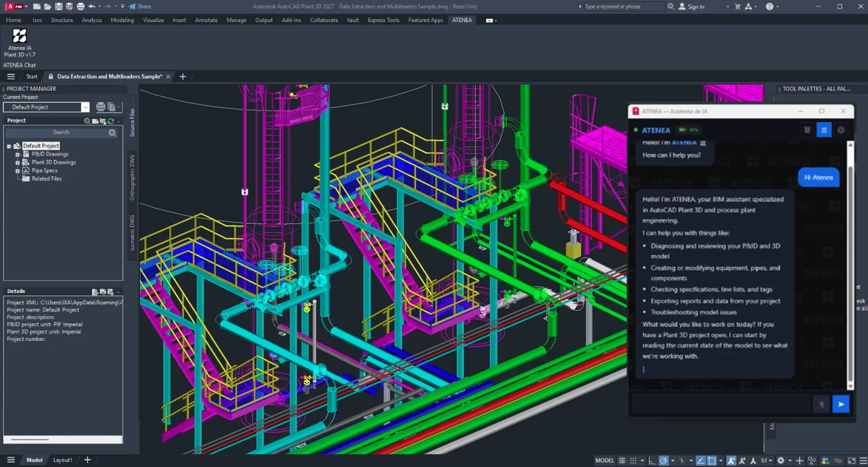
Task: Click the status bar customization menu icon
Action: click(863, 460)
